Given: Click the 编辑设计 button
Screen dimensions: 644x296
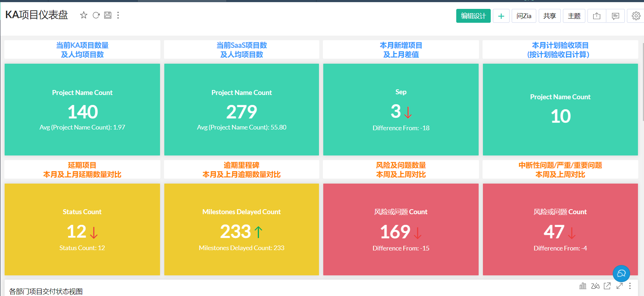Looking at the screenshot, I should [473, 16].
